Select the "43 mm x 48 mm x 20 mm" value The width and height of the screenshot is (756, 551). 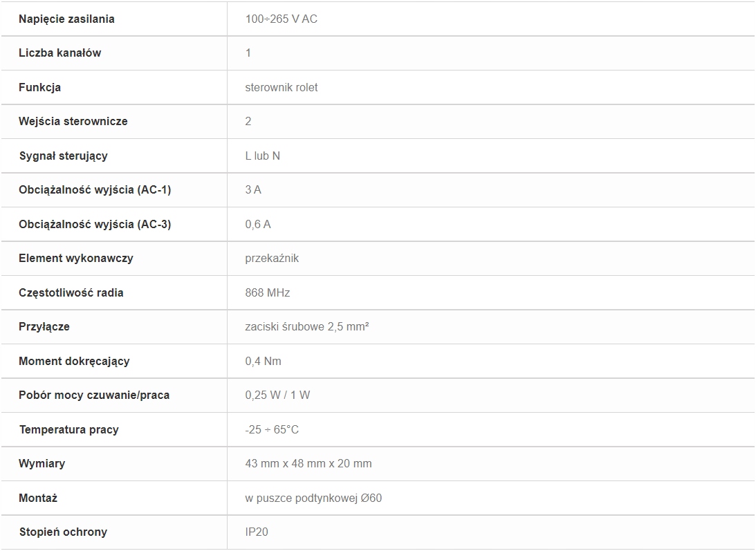pos(308,463)
